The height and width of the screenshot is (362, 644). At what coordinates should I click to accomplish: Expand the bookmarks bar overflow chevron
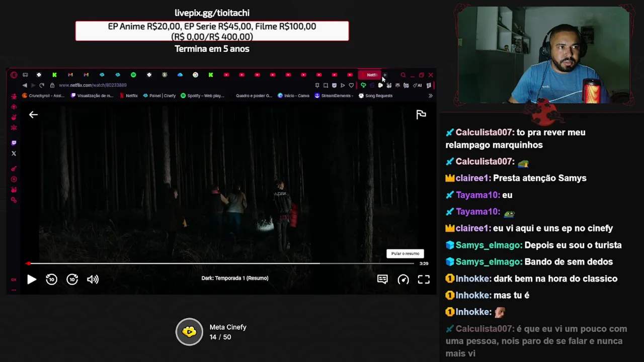tap(430, 96)
